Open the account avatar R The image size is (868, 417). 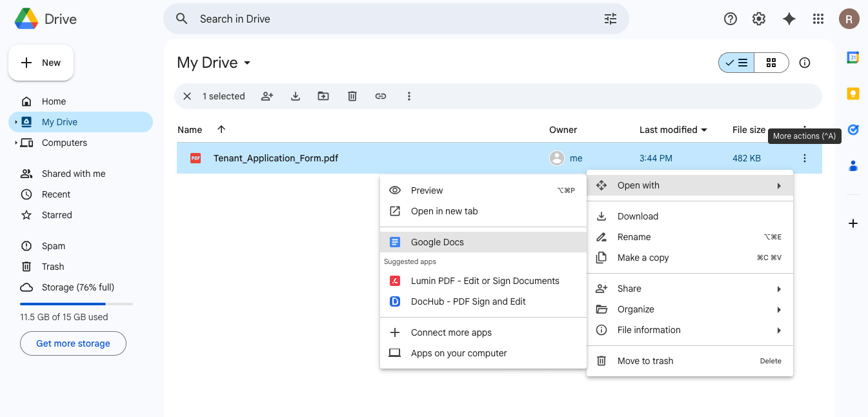click(x=849, y=19)
